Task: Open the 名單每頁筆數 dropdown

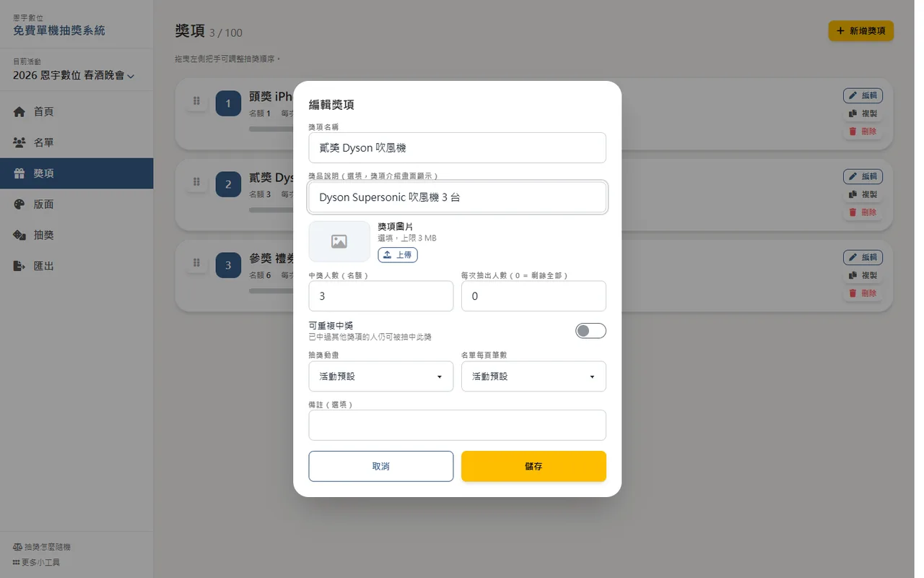Action: click(533, 376)
